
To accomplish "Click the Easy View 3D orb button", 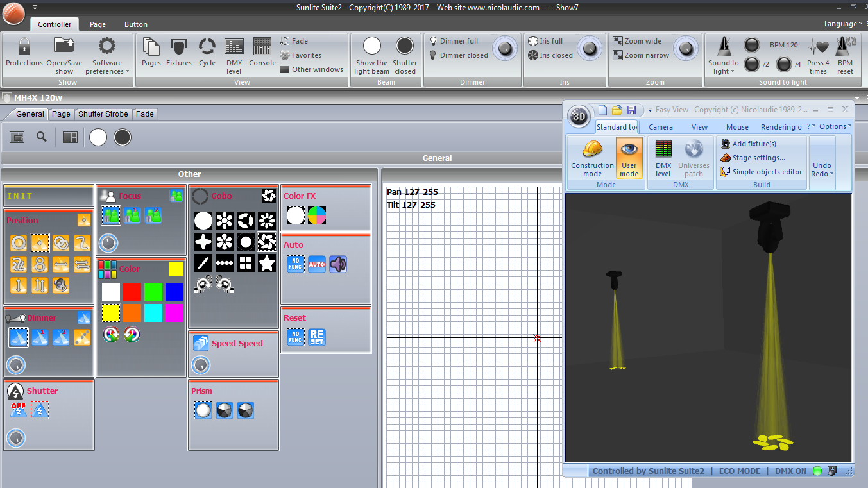I will pos(580,117).
